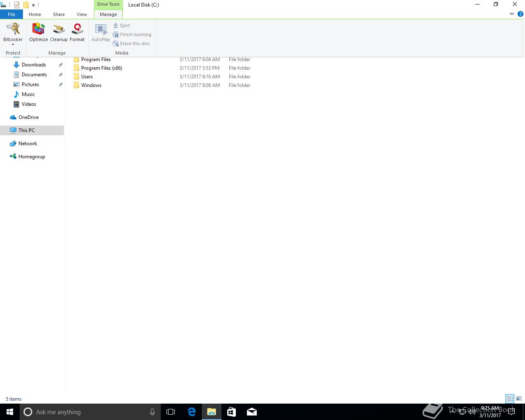Click the 5 items status text

coord(14,399)
